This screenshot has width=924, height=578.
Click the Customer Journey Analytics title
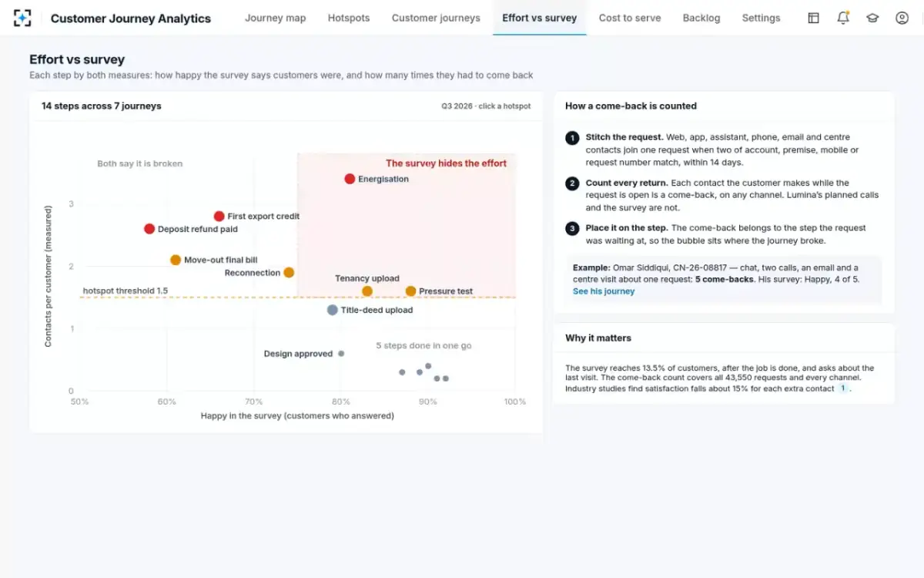click(x=131, y=18)
